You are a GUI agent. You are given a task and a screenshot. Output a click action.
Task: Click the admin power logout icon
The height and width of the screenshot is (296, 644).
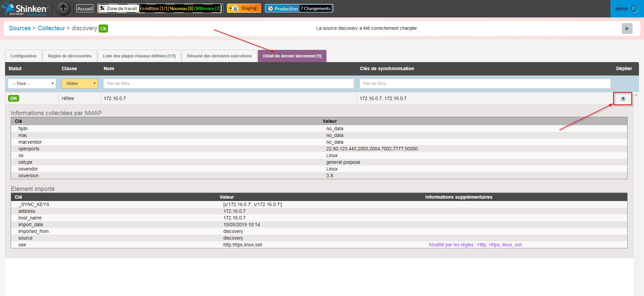634,9
